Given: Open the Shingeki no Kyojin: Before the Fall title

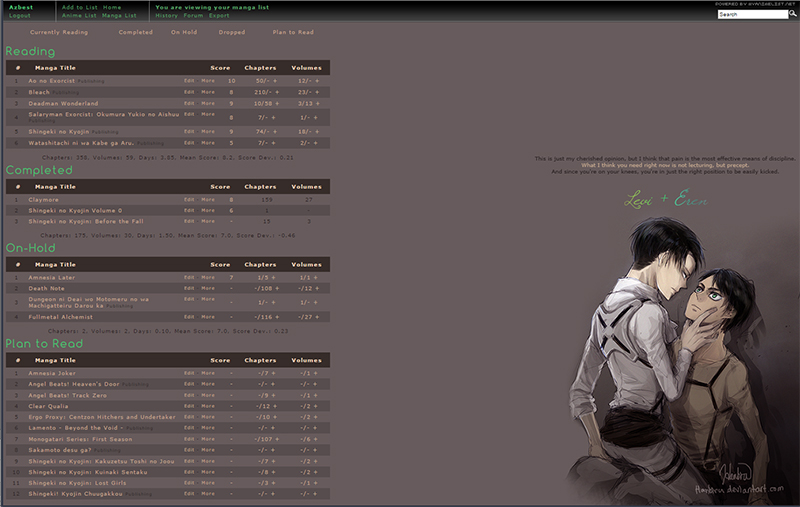Looking at the screenshot, I should point(86,221).
